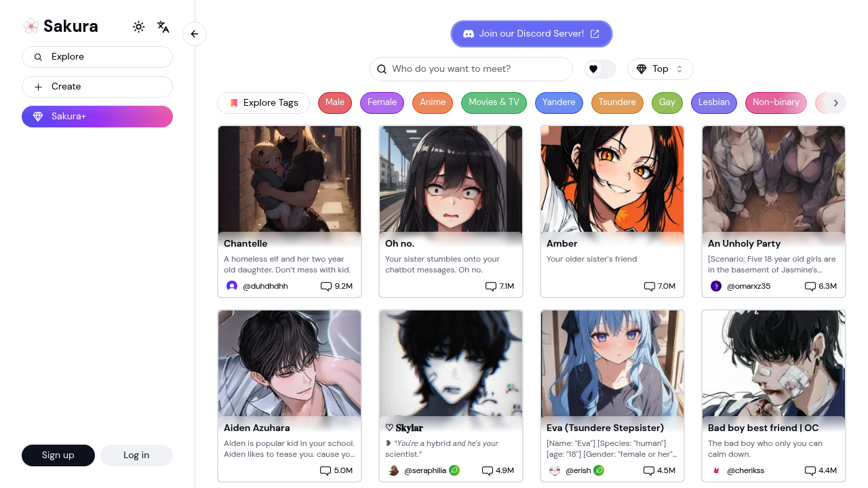Click the Log in button

136,455
